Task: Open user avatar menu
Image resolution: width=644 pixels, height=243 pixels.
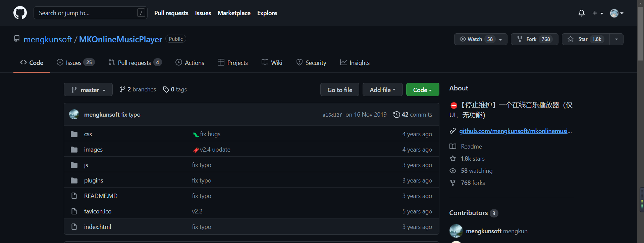Action: [x=617, y=13]
